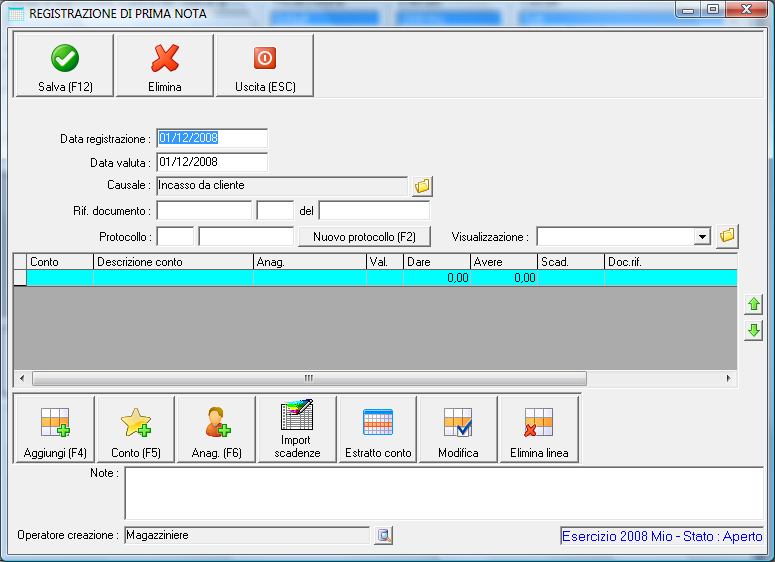This screenshot has width=775, height=562.
Task: Minimize the Registrazione di prima nota window
Action: pyautogui.click(x=688, y=10)
